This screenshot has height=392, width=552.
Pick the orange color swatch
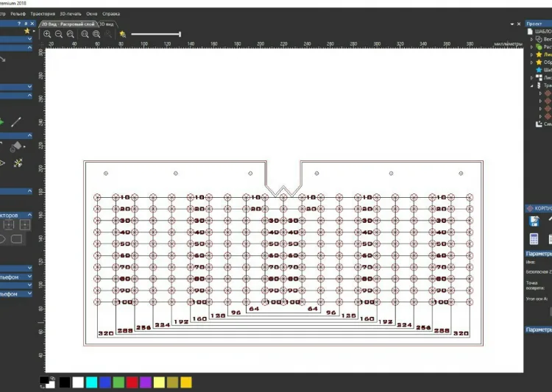186,382
